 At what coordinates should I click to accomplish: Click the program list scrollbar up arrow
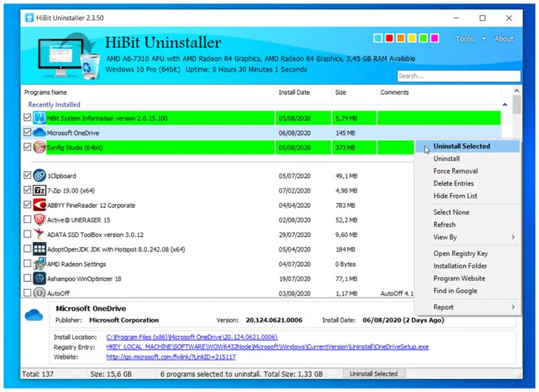point(517,91)
